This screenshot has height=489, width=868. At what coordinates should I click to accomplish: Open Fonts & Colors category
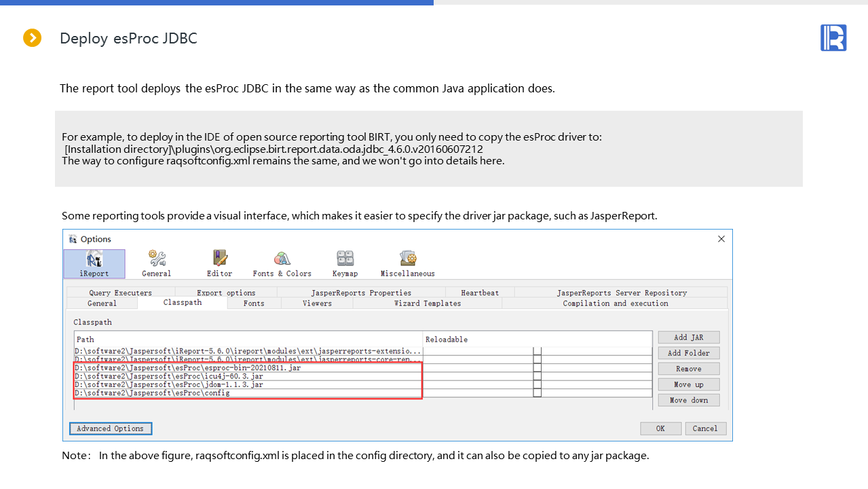click(282, 264)
